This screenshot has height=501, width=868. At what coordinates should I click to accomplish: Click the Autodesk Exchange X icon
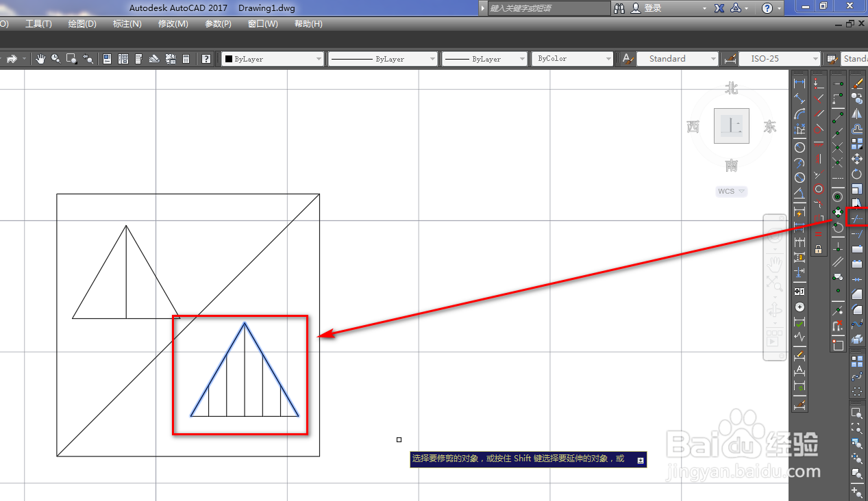pyautogui.click(x=719, y=8)
